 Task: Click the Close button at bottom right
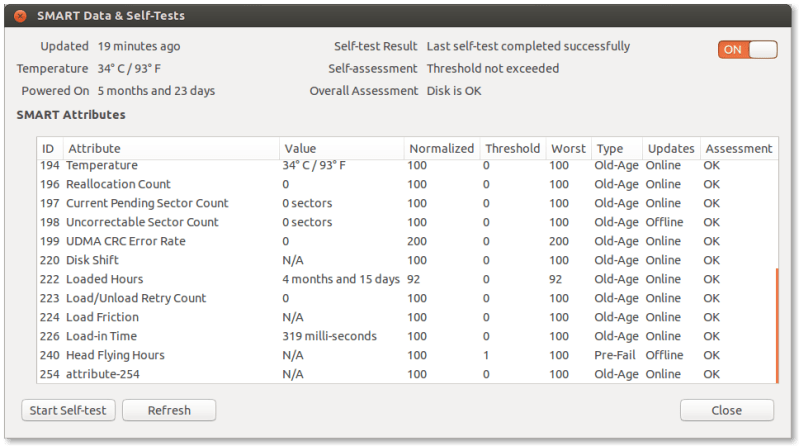pyautogui.click(x=727, y=410)
